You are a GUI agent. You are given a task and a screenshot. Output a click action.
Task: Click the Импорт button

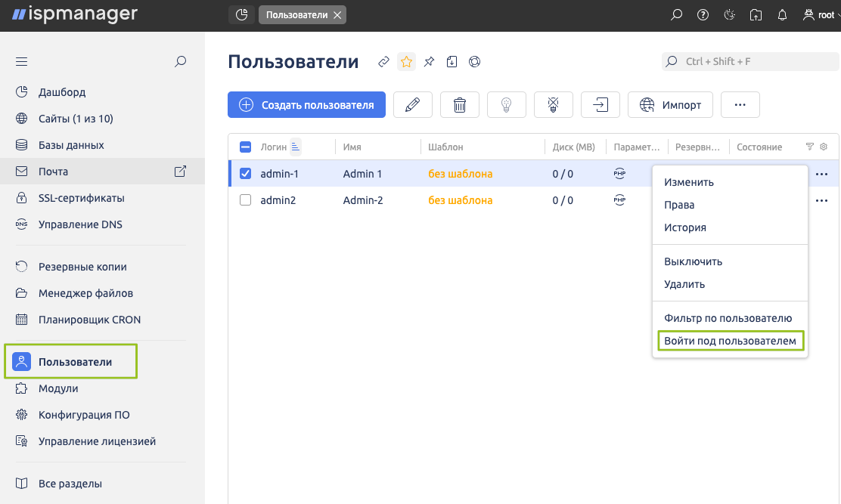coord(670,105)
